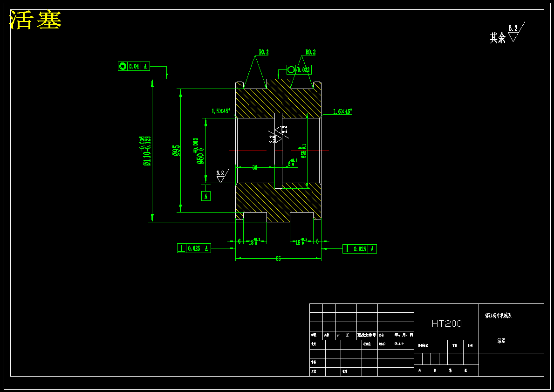
Task: Click the 年、月、日 header cell
Action: point(404,335)
